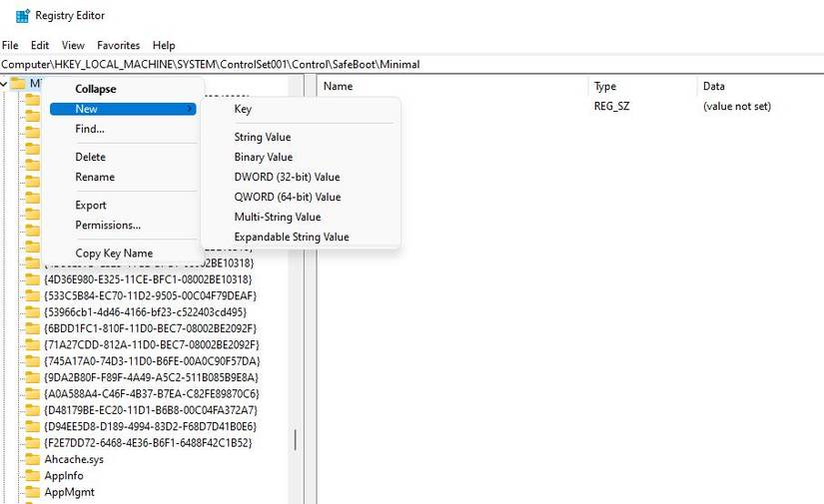This screenshot has width=824, height=504.
Task: Click folder icon of {53966cb1-4d46-4166-bf23-c522403cd495}
Action: pyautogui.click(x=33, y=311)
